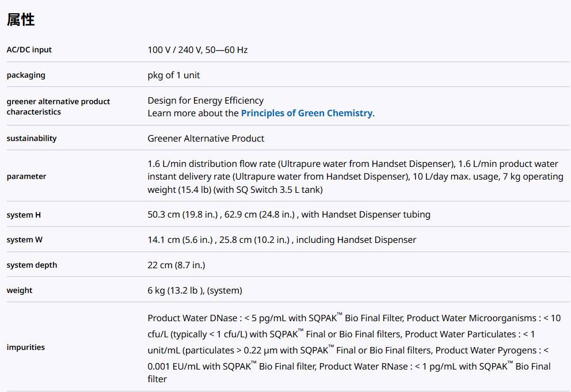Image resolution: width=571 pixels, height=392 pixels.
Task: Click the 50.3 cm (19.8 in.) height value
Action: coord(183,215)
